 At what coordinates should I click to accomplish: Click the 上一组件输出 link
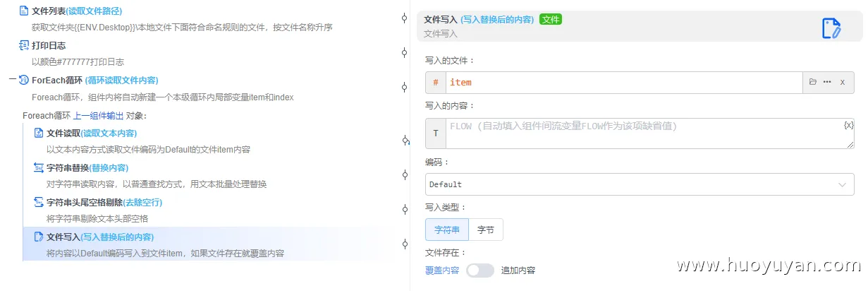(x=99, y=115)
